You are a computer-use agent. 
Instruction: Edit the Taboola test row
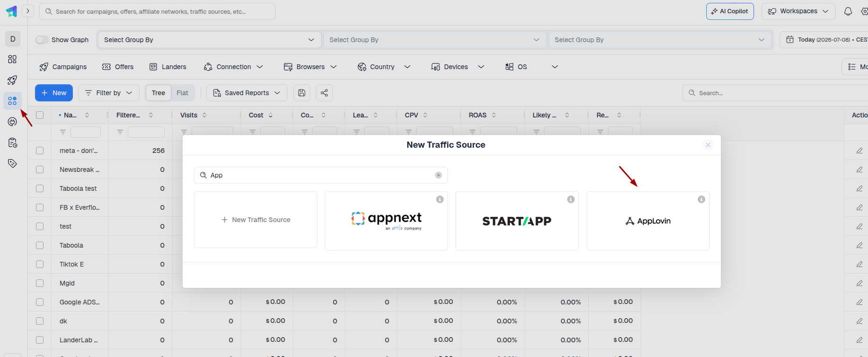pyautogui.click(x=859, y=188)
